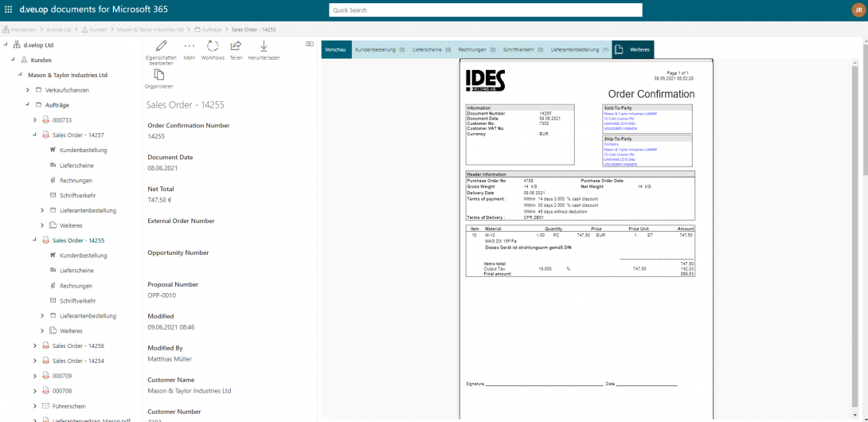This screenshot has width=868, height=422.
Task: Click the PDF icon of 000733
Action: (46, 119)
